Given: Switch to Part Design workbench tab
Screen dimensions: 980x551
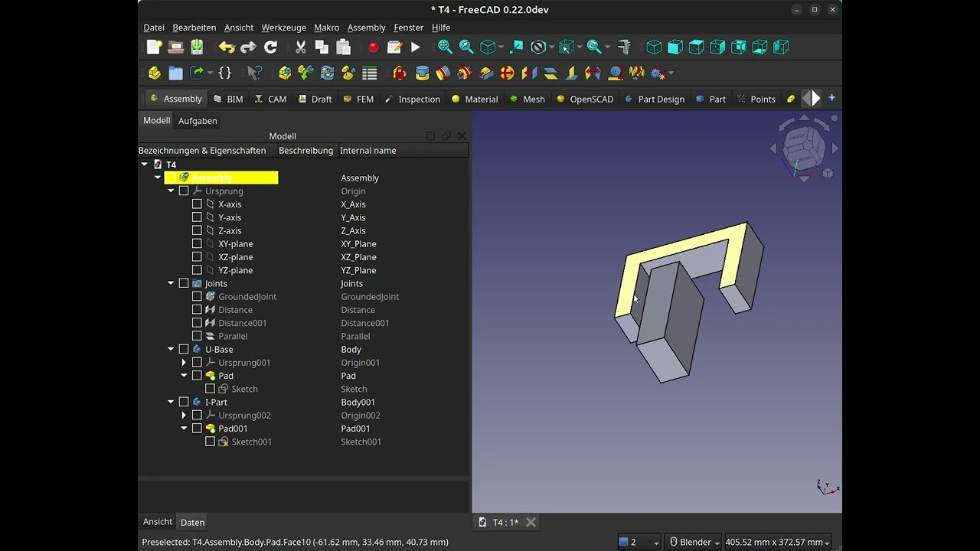Looking at the screenshot, I should pyautogui.click(x=654, y=99).
